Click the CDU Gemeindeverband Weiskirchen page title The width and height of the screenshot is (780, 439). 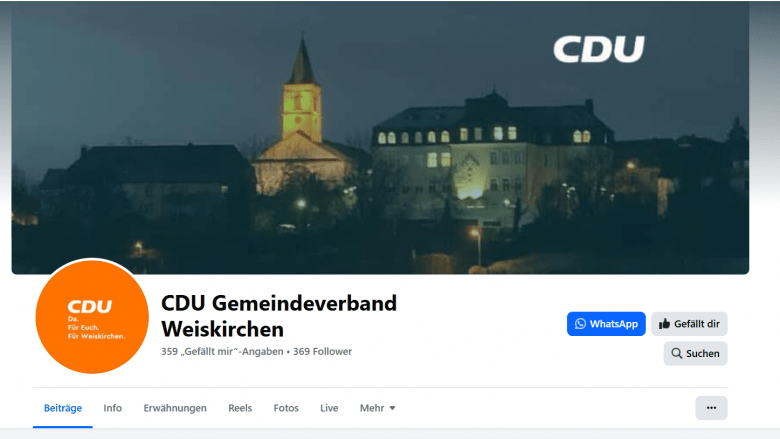click(279, 316)
